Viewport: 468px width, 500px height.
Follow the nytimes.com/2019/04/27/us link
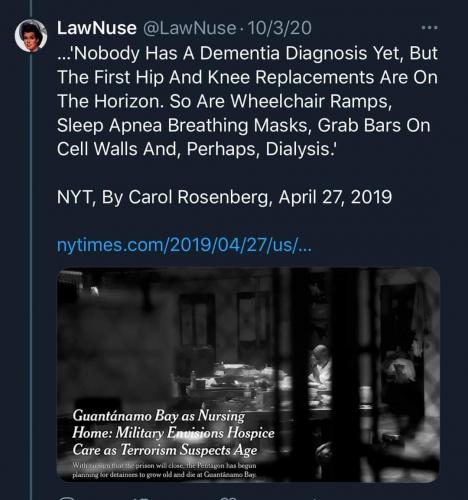tap(184, 246)
